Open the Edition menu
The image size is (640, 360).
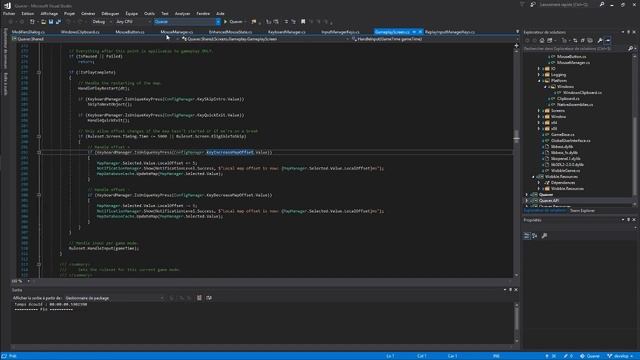pos(28,13)
